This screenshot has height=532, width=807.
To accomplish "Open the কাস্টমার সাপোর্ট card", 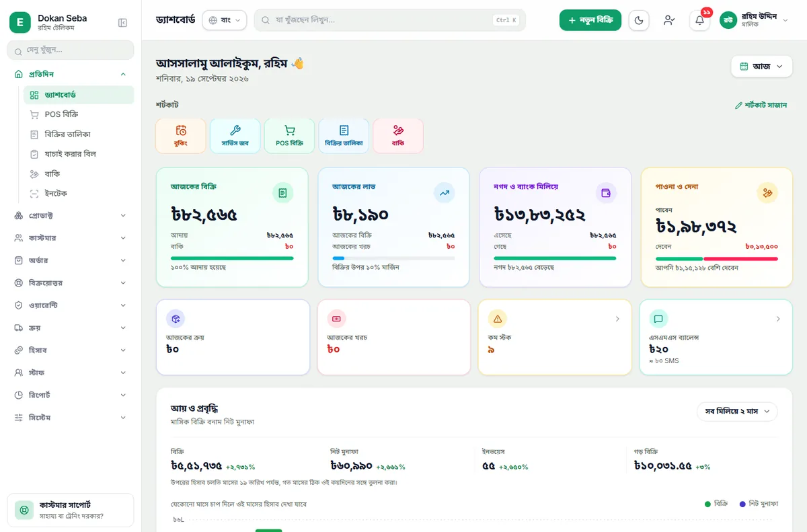I will coord(71,510).
